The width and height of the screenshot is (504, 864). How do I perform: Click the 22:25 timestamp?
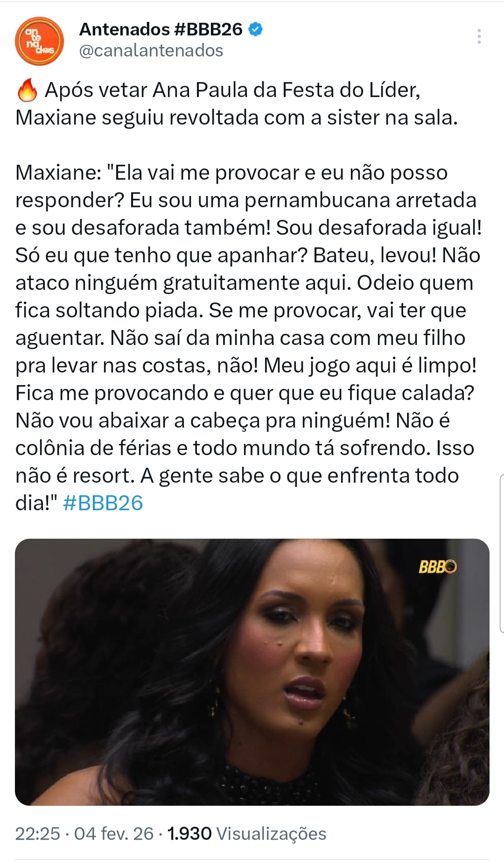[38, 834]
